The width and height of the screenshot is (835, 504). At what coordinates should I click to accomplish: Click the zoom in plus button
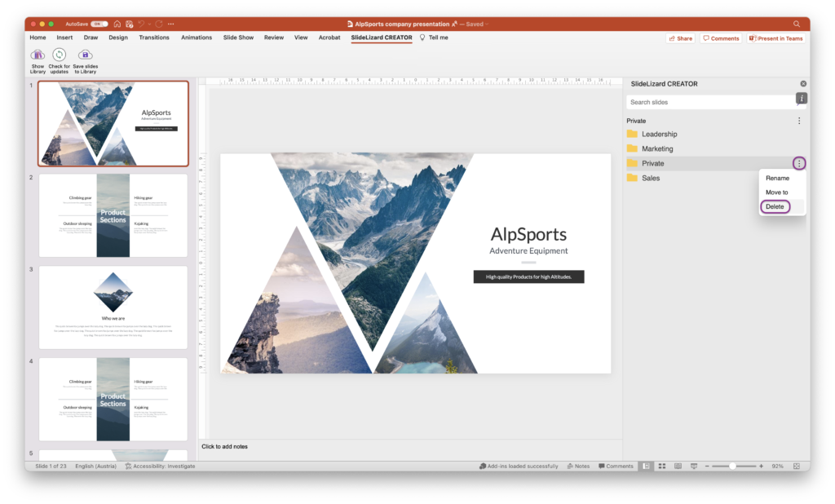(761, 466)
